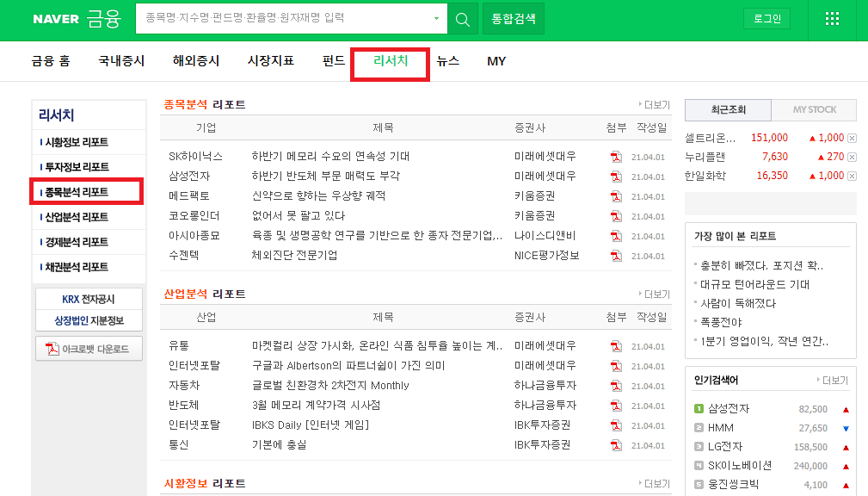
Task: Open 경제분석 리포트 in sidebar
Action: pyautogui.click(x=77, y=242)
